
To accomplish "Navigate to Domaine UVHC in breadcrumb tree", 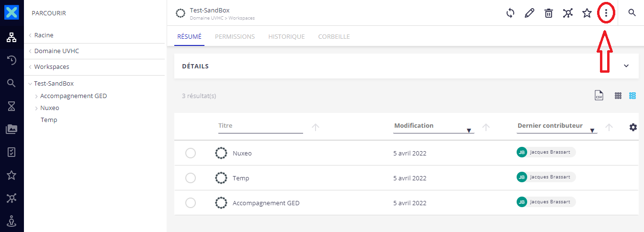I will tap(56, 51).
